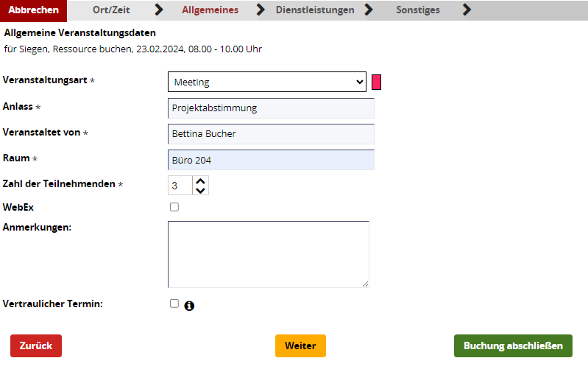Click the chevron arrow after Dienstleistungen
The height and width of the screenshot is (372, 588).
click(369, 10)
